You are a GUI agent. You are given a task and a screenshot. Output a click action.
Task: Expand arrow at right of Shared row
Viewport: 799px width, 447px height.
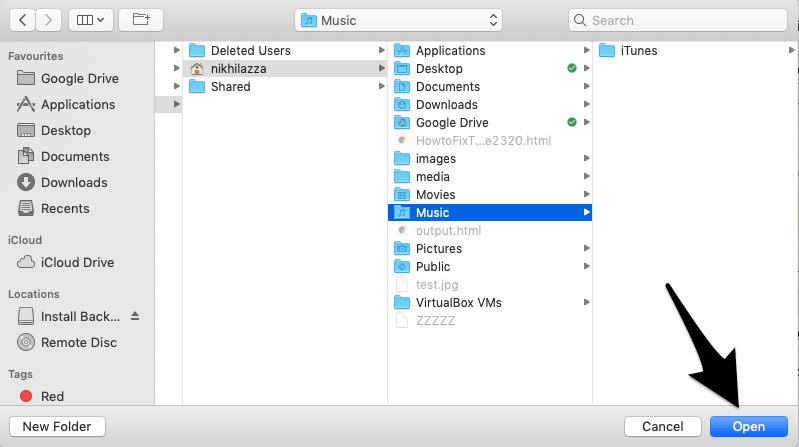381,86
